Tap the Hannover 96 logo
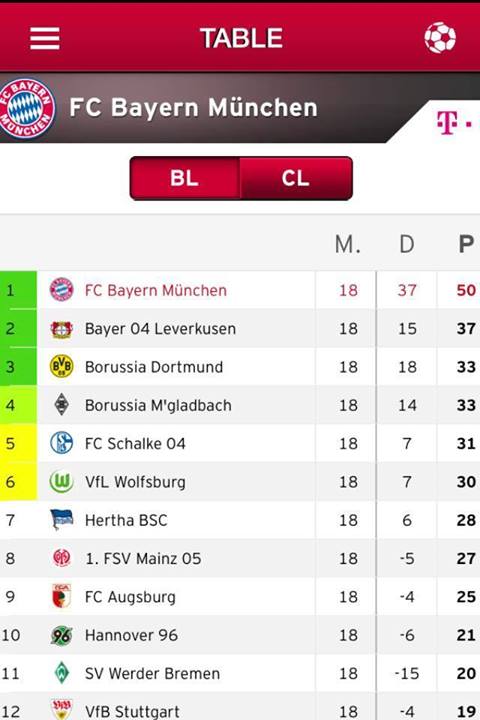This screenshot has height=720, width=480. 61,635
